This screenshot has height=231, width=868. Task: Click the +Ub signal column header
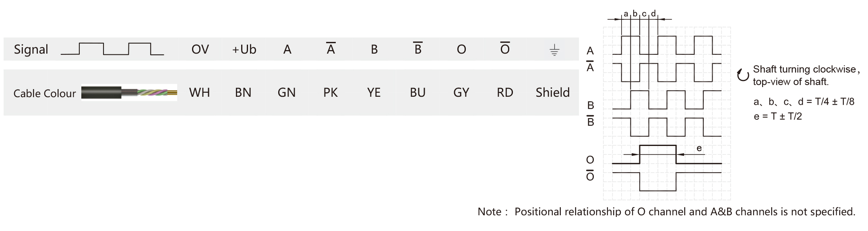(244, 50)
